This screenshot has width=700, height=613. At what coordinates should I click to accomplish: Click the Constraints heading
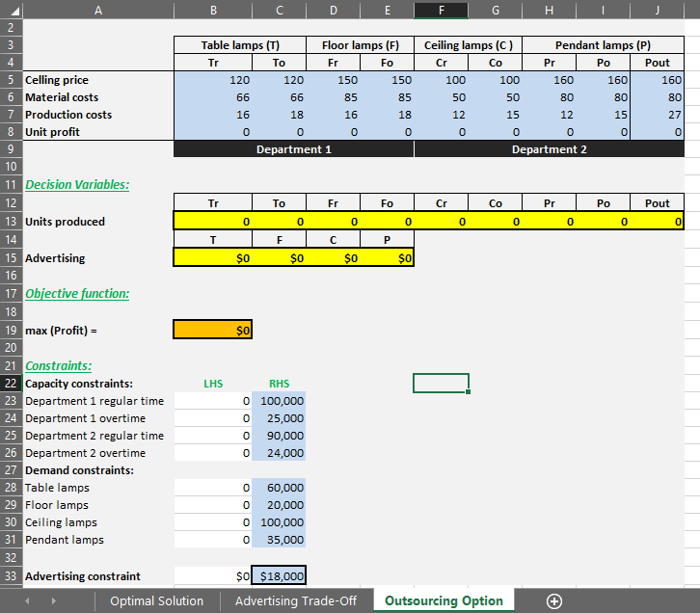[x=59, y=366]
